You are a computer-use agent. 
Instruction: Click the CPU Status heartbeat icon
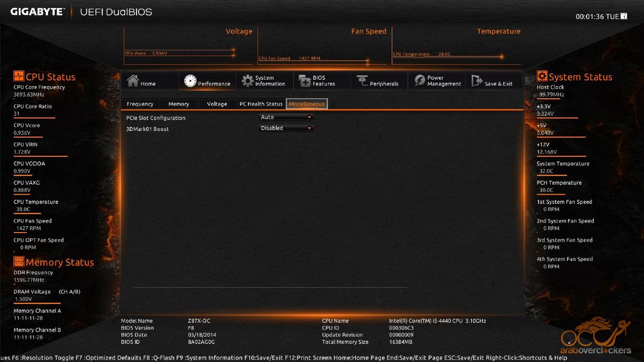click(19, 76)
